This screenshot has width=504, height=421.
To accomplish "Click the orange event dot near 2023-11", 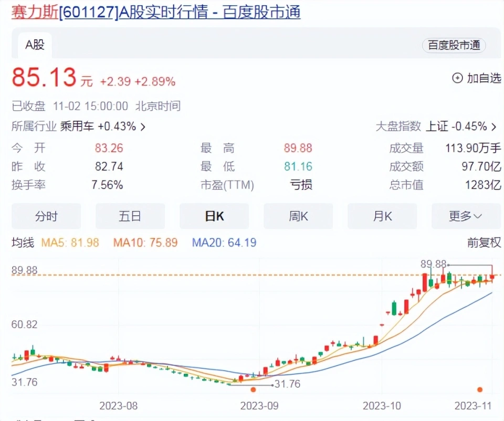I will coord(480,390).
